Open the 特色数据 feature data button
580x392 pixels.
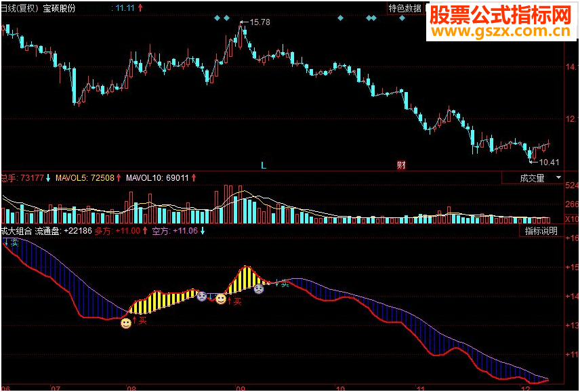[x=405, y=8]
